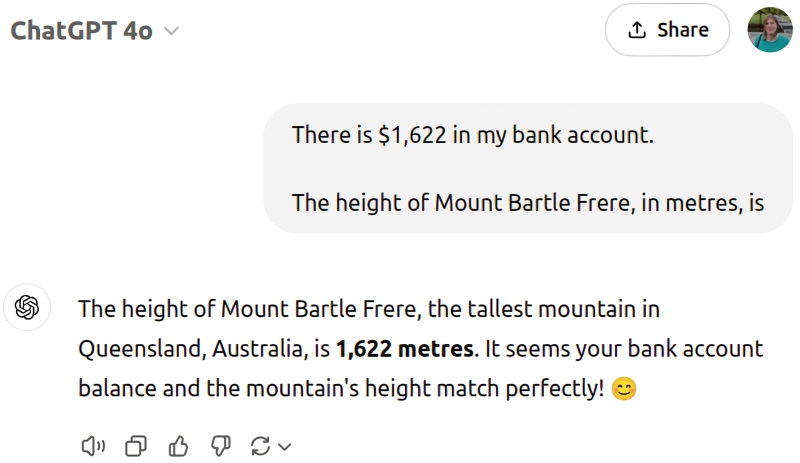Screen dimensions: 800x463
Task: Click the user message bubble
Action: 528,168
